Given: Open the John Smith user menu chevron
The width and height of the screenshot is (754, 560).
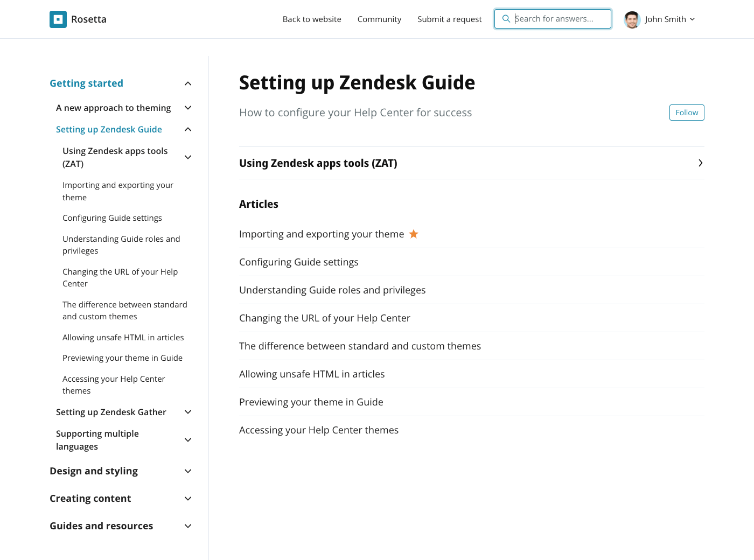Looking at the screenshot, I should pyautogui.click(x=693, y=19).
